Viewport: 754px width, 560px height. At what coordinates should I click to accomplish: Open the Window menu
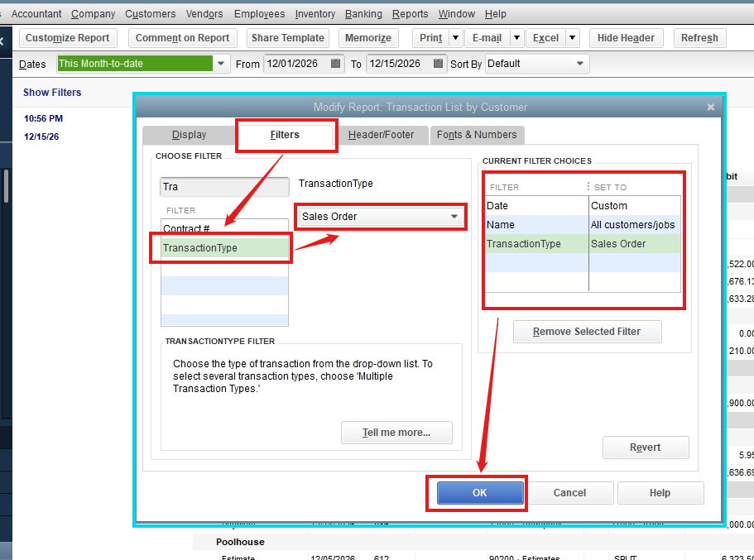pyautogui.click(x=456, y=14)
